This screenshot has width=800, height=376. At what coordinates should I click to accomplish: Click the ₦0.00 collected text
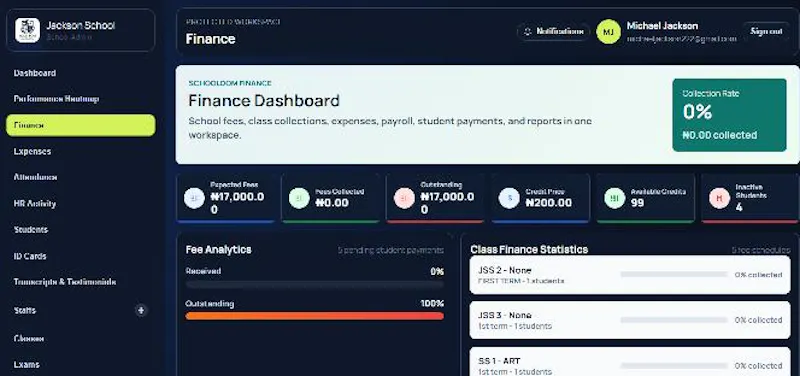pyautogui.click(x=719, y=135)
